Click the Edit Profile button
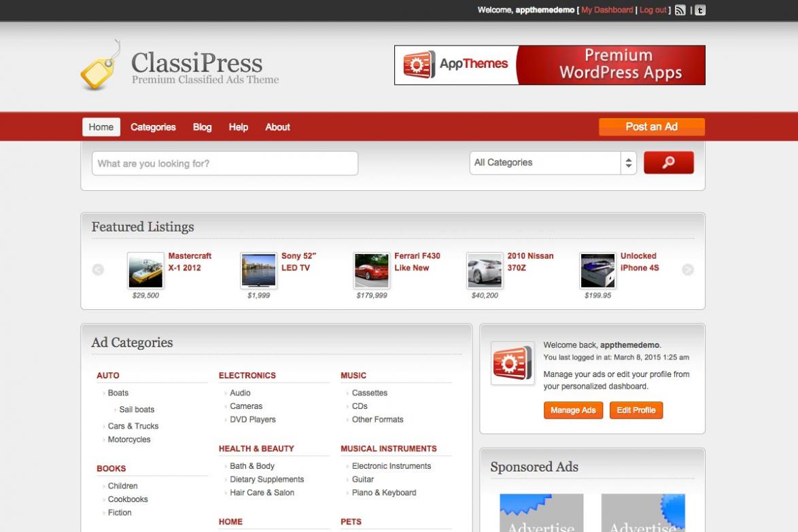Viewport: 798px width, 532px height. pyautogui.click(x=636, y=410)
